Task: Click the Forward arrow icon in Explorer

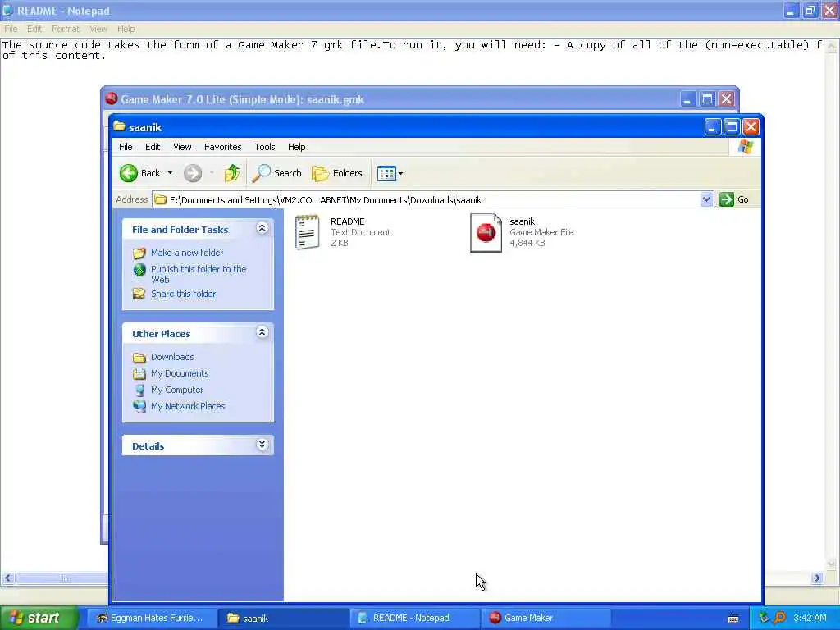Action: click(x=193, y=173)
